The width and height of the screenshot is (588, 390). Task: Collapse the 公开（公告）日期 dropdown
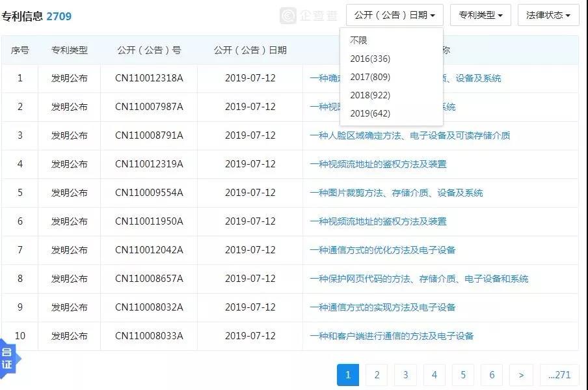point(394,15)
